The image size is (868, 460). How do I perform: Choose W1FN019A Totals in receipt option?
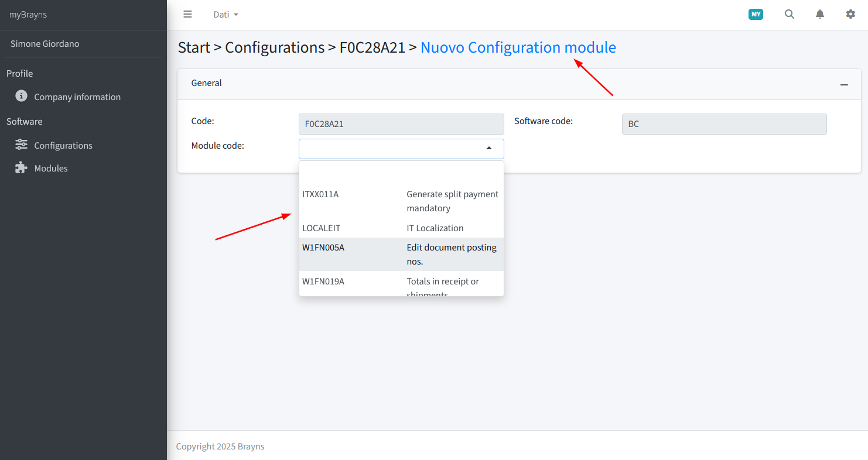pyautogui.click(x=401, y=284)
